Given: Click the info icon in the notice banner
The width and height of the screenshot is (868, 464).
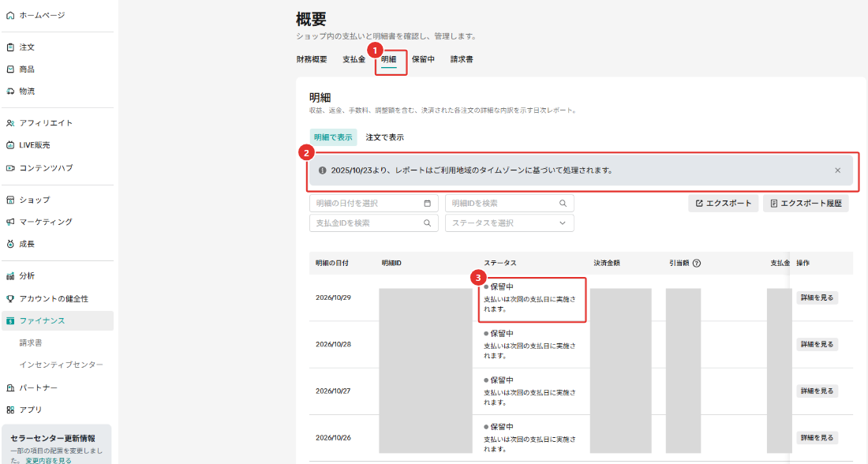Looking at the screenshot, I should (322, 170).
